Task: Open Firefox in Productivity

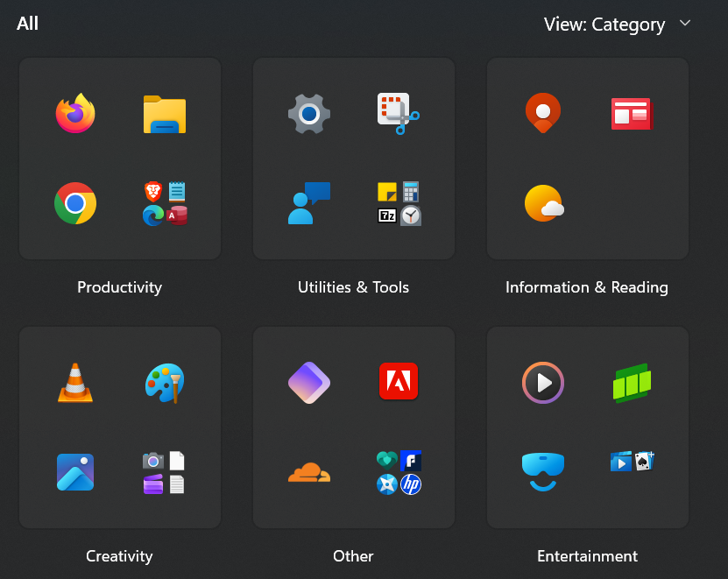Action: (75, 113)
